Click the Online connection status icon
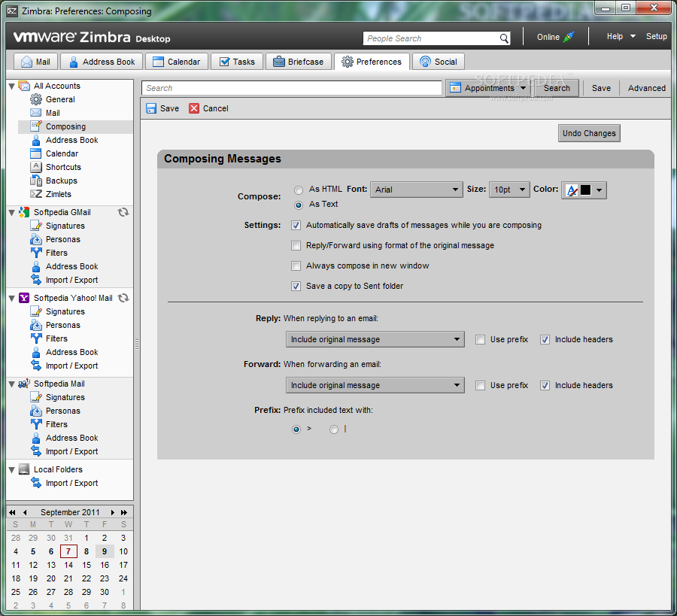 pyautogui.click(x=569, y=37)
